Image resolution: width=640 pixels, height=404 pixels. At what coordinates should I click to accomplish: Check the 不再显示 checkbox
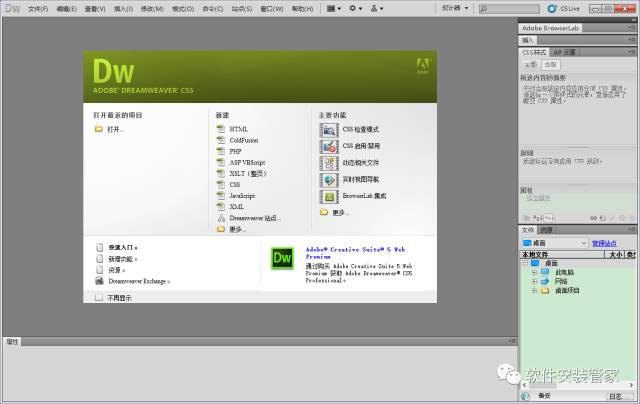coord(99,297)
